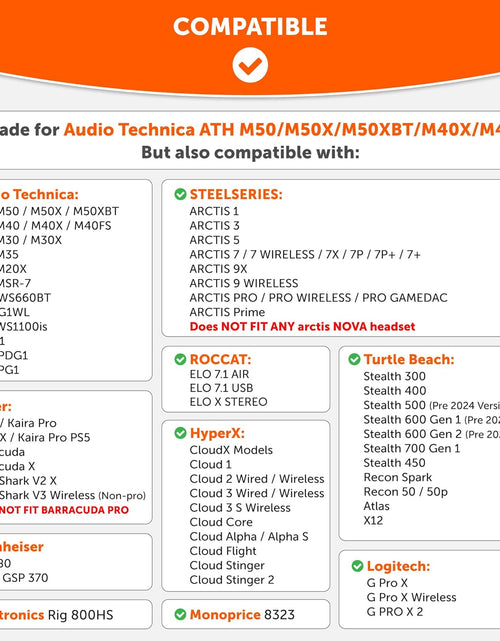This screenshot has width=500, height=641.
Task: Click the red Does NOT FIT ANY arctis NOVA warning
Action: click(x=303, y=327)
